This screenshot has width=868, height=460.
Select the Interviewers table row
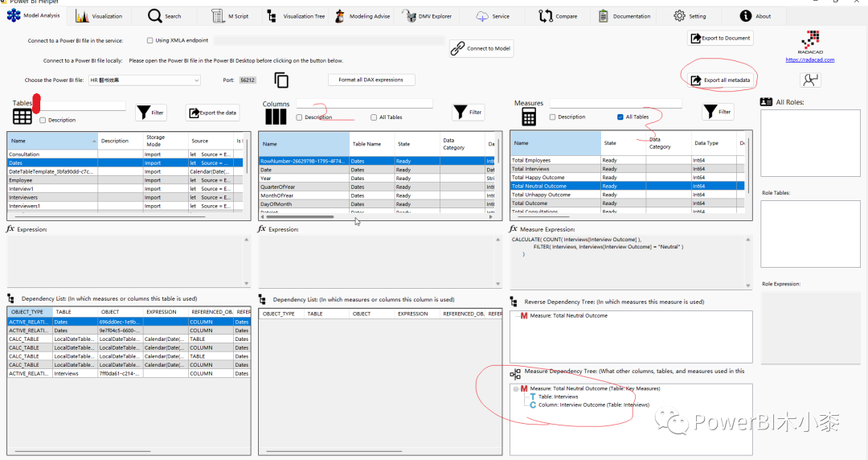(x=125, y=197)
